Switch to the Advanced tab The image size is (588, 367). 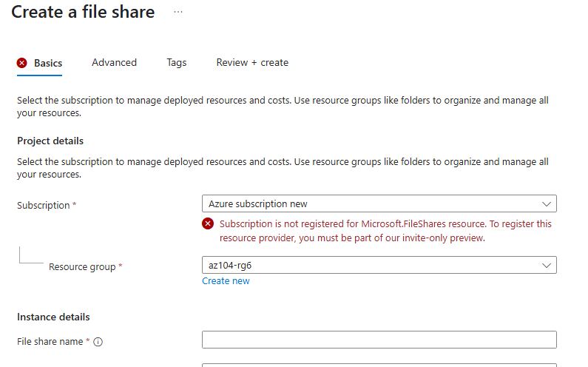tap(114, 63)
